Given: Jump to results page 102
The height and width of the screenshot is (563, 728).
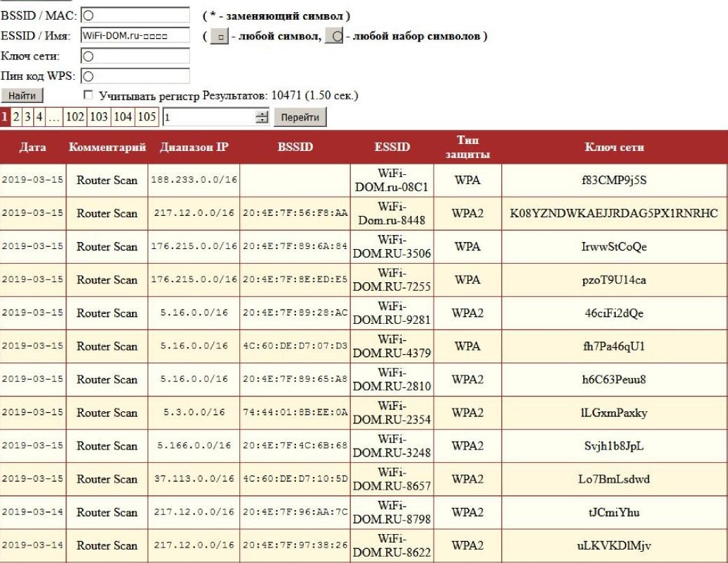Looking at the screenshot, I should [74, 117].
